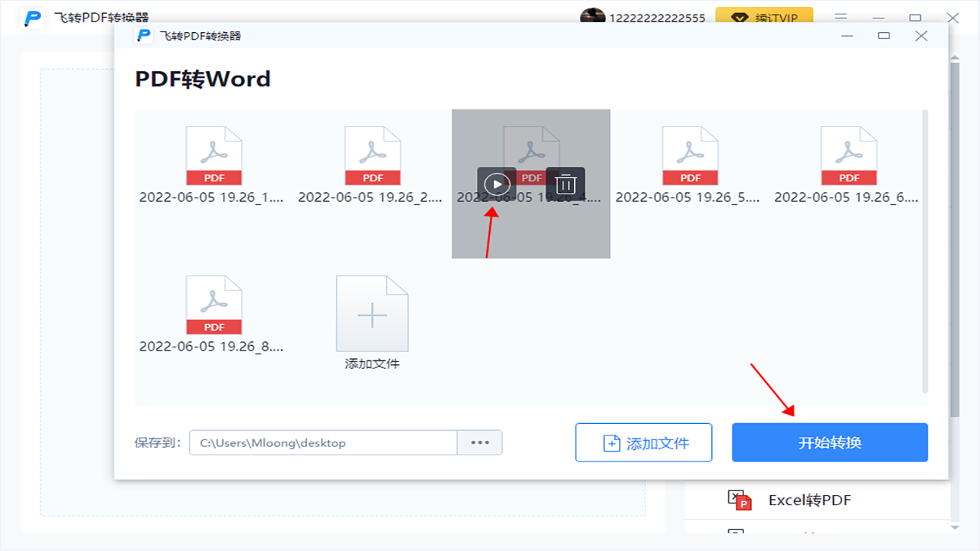980x551 pixels.
Task: Click the Excel转PDF conversion icon in the sidebar
Action: click(x=739, y=500)
